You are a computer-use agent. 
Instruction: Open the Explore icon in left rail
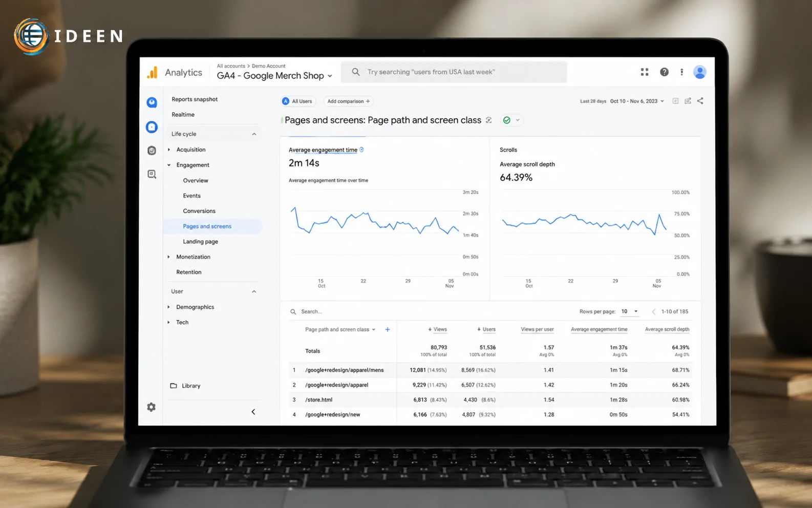tap(152, 150)
